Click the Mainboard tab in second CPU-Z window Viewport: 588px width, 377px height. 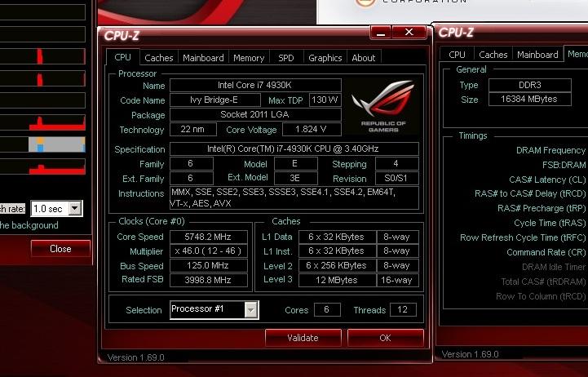point(537,55)
